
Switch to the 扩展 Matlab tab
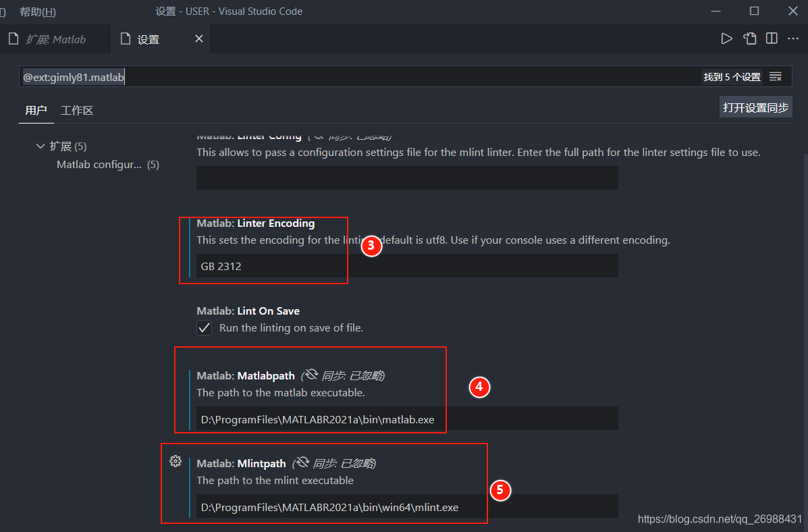tap(55, 39)
